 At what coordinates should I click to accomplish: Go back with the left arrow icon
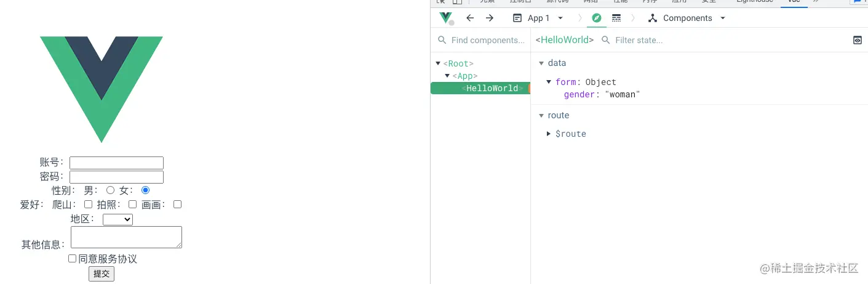tap(470, 18)
